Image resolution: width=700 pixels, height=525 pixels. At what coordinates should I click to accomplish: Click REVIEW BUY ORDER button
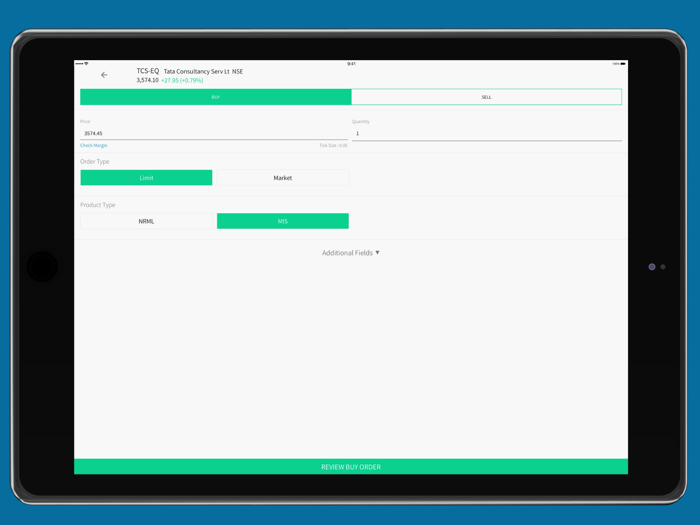(351, 467)
